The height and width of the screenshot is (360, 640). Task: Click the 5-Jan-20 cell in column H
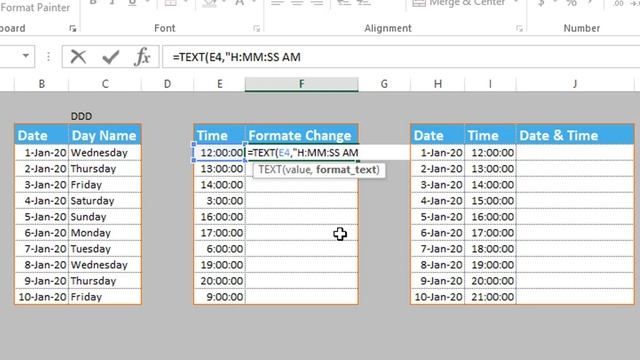click(438, 217)
